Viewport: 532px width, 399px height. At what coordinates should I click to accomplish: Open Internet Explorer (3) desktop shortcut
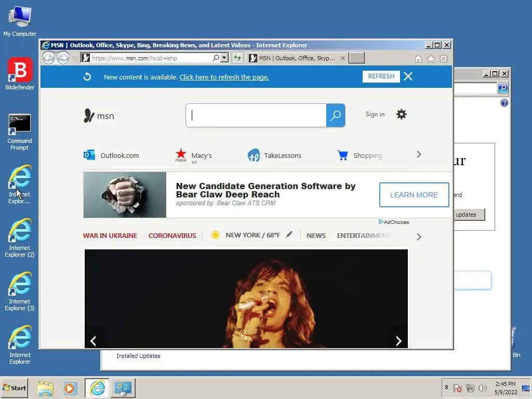[x=20, y=292]
